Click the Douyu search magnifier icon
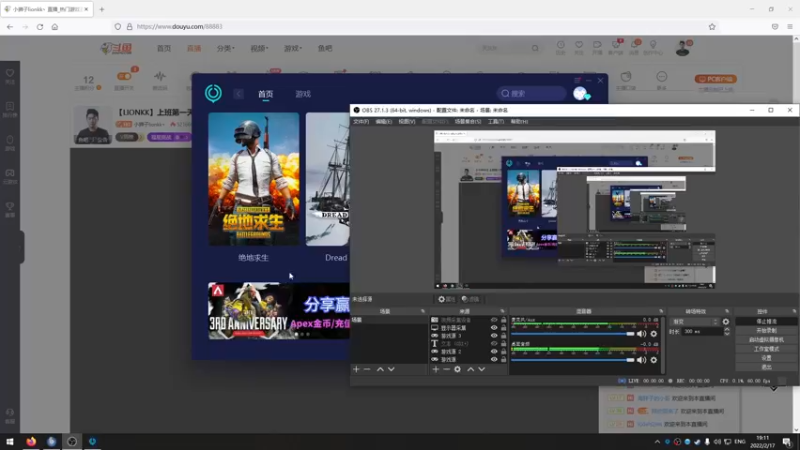 (535, 48)
